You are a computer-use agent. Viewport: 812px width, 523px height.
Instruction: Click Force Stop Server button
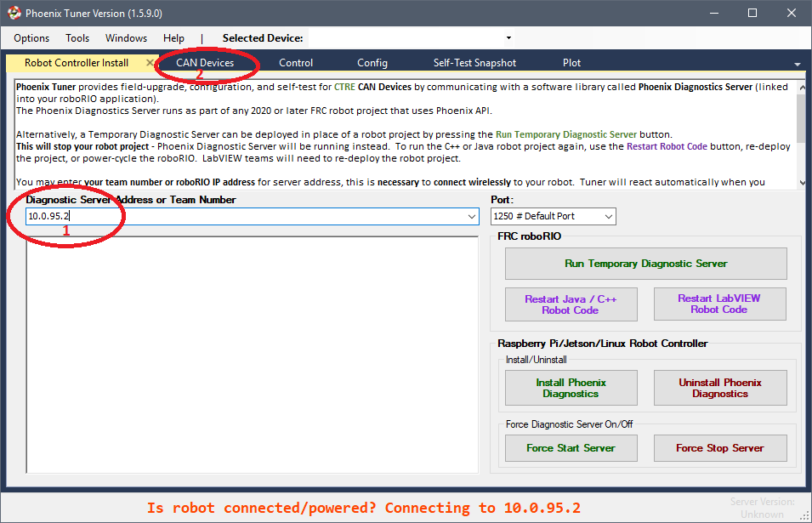(x=720, y=448)
